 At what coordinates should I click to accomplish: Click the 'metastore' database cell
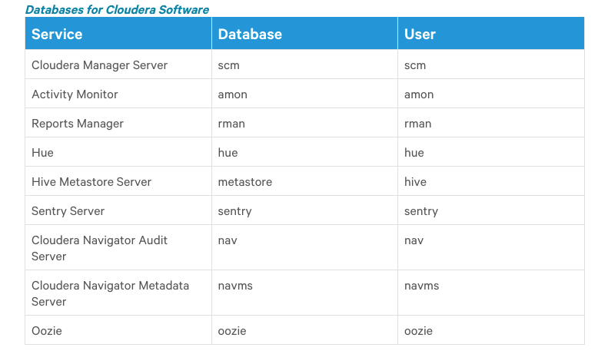pos(304,181)
